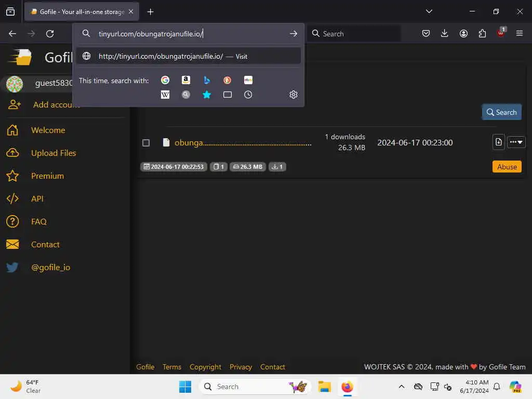Open API page in sidebar
Screen dimensions: 532x399
[x=37, y=198]
